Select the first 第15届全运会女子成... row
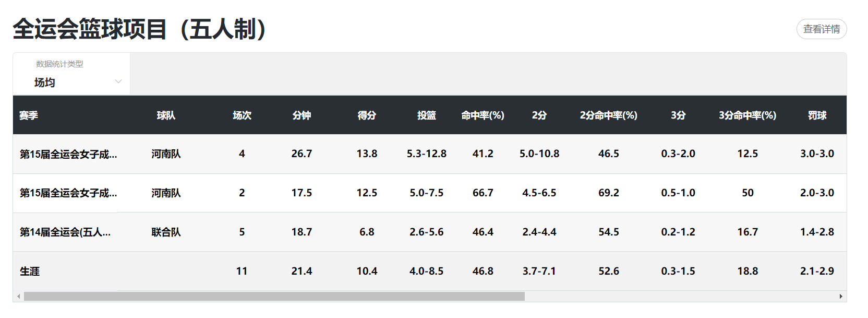This screenshot has width=868, height=318. tap(68, 154)
